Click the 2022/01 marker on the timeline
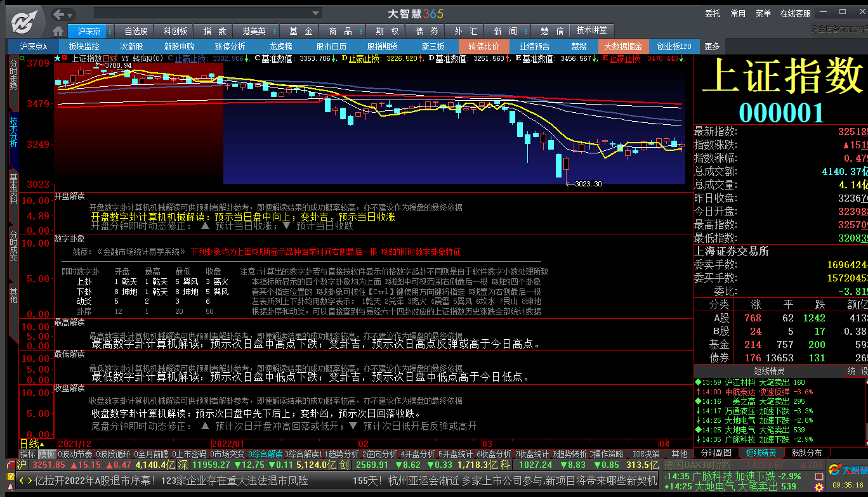The width and height of the screenshot is (868, 497). pos(228,444)
